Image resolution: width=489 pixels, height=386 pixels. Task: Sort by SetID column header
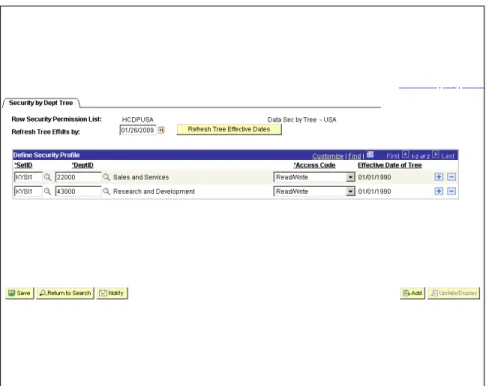23,165
